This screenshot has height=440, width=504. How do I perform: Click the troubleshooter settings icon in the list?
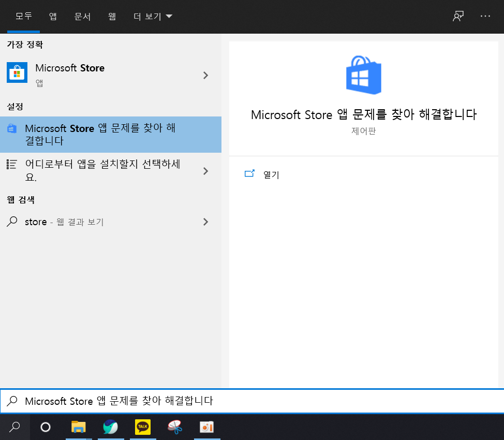click(12, 128)
